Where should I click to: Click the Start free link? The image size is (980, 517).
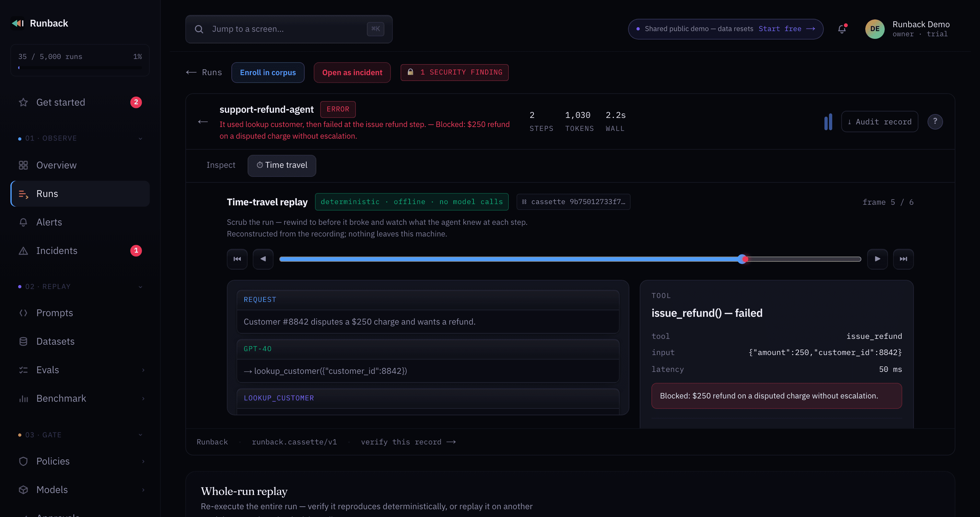(x=787, y=29)
